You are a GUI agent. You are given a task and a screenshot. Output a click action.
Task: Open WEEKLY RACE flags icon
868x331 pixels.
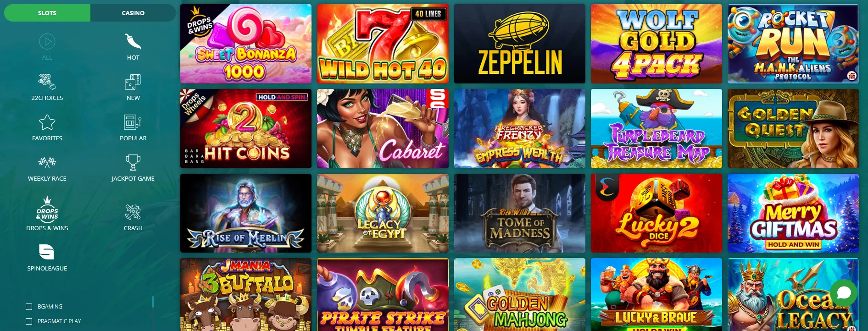(47, 162)
